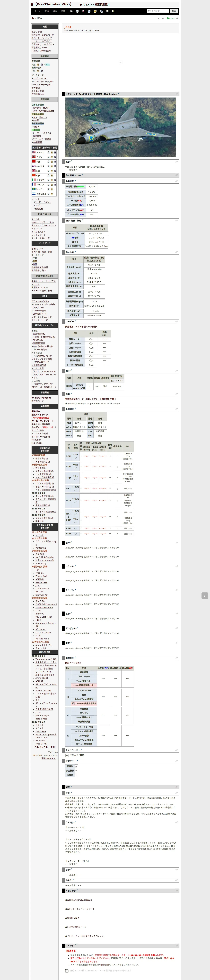Open the 公式DevLog external link

coord(73,918)
